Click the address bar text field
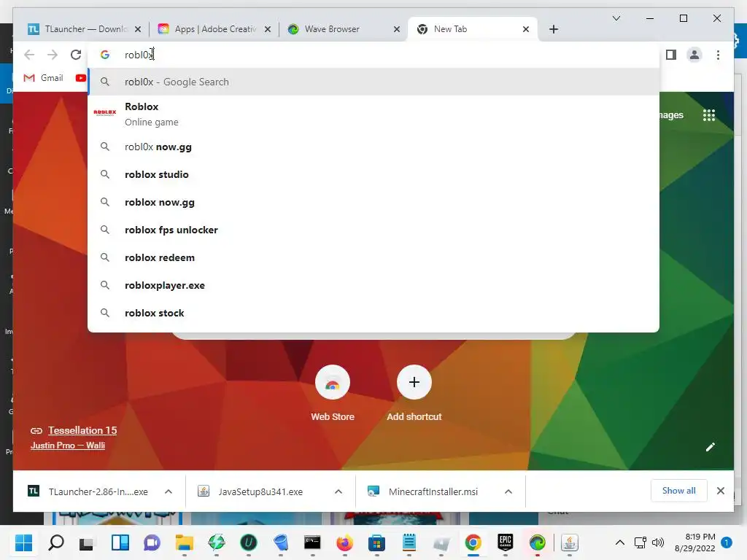This screenshot has width=747, height=560. point(373,55)
